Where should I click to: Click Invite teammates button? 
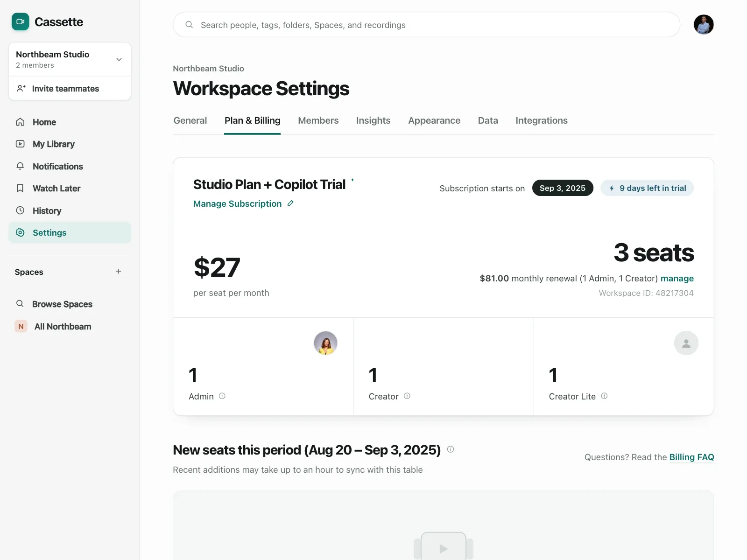point(70,88)
